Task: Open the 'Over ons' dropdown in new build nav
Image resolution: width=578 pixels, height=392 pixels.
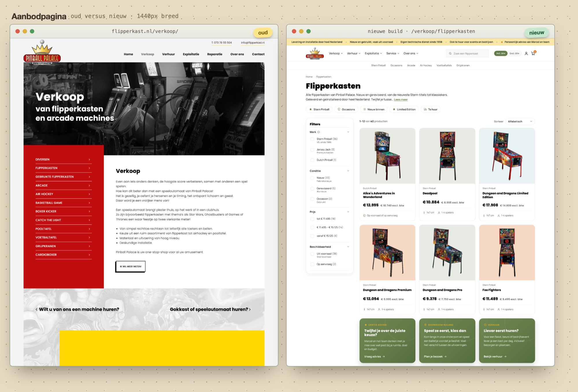Action: tap(411, 53)
